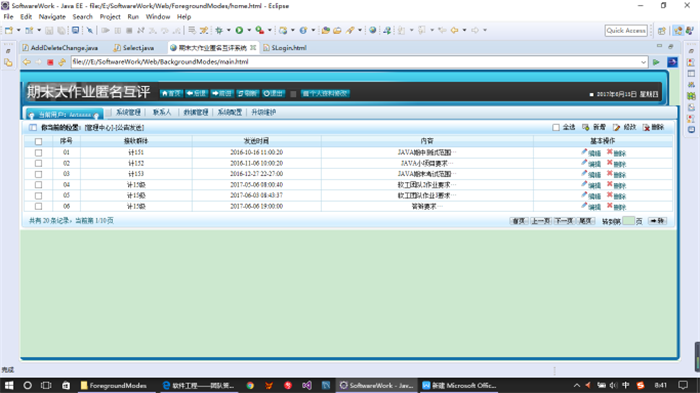Viewport: 700px width, 393px height.
Task: Open the URL address bar dropdown
Action: pos(643,62)
